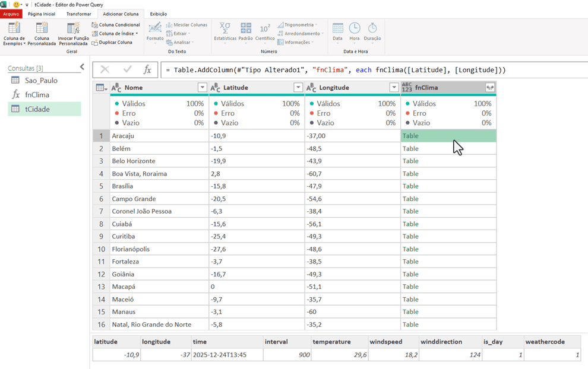Click the Científico icon
The image size is (588, 369).
(265, 28)
